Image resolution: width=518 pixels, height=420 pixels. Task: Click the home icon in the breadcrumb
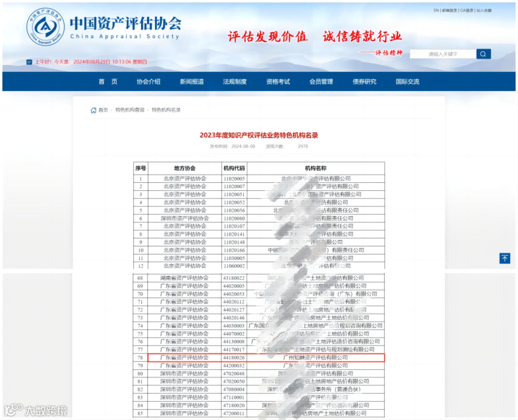[93, 110]
